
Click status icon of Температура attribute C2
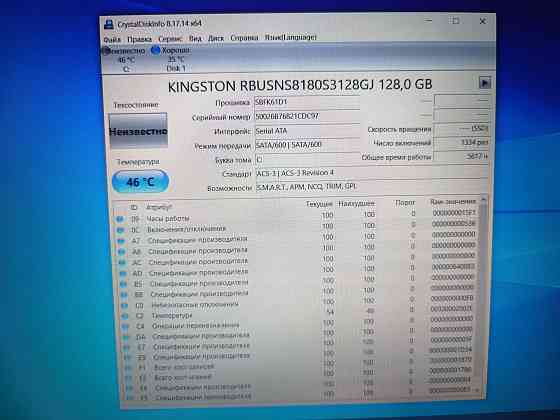pyautogui.click(x=125, y=316)
